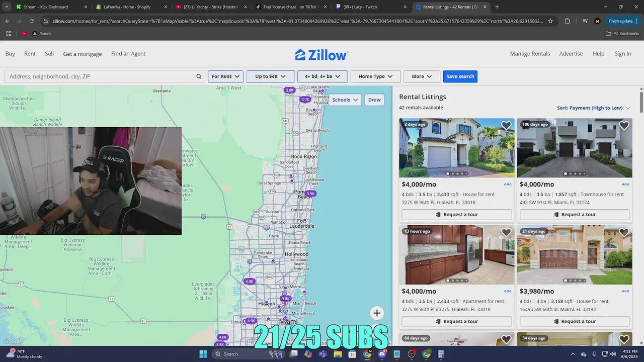Open more options for 3275 W 96th Pl house
This screenshot has width=644, height=362.
coord(508,185)
